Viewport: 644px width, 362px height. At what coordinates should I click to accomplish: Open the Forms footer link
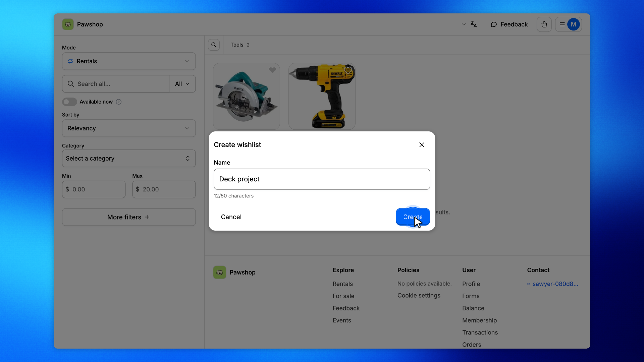point(471,296)
